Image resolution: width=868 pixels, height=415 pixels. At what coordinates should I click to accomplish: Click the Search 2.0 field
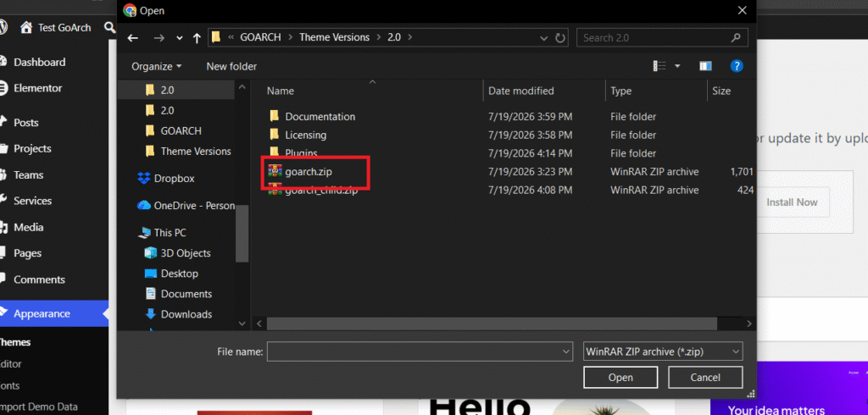(x=662, y=38)
